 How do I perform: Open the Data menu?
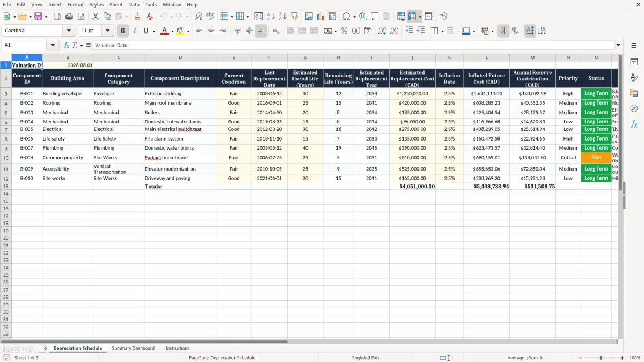[x=134, y=4]
